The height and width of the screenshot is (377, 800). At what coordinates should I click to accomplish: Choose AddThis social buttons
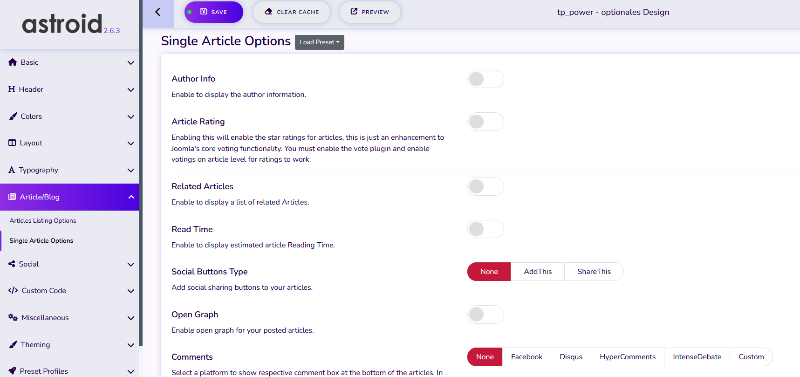pos(538,271)
